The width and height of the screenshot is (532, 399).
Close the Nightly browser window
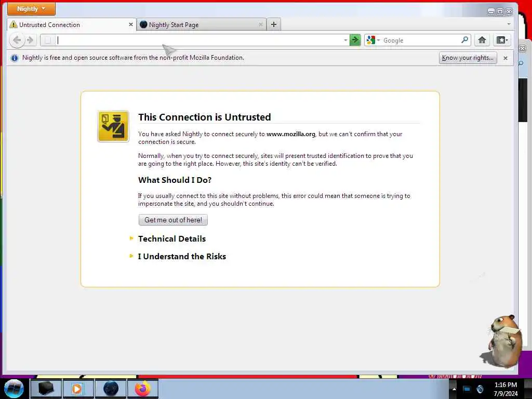509,12
